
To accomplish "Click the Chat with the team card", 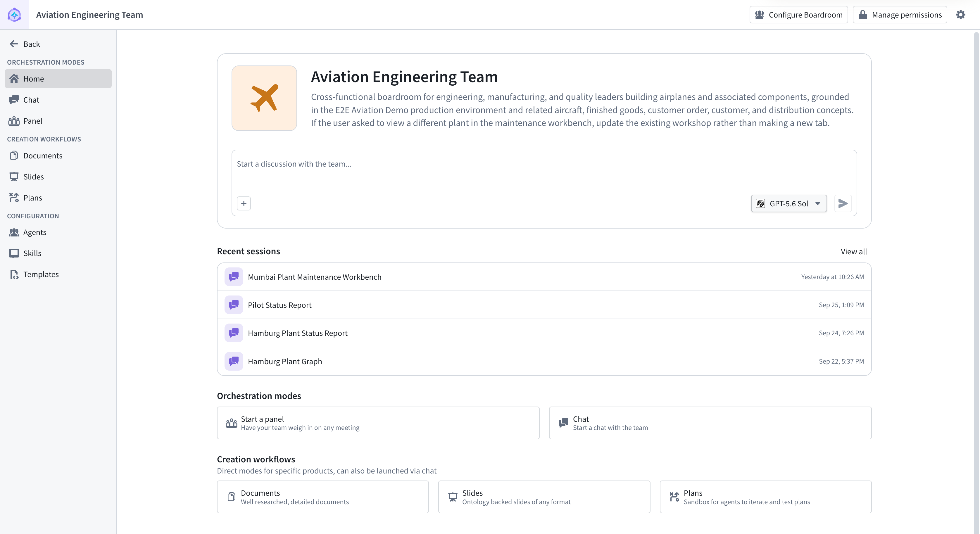I will (710, 423).
